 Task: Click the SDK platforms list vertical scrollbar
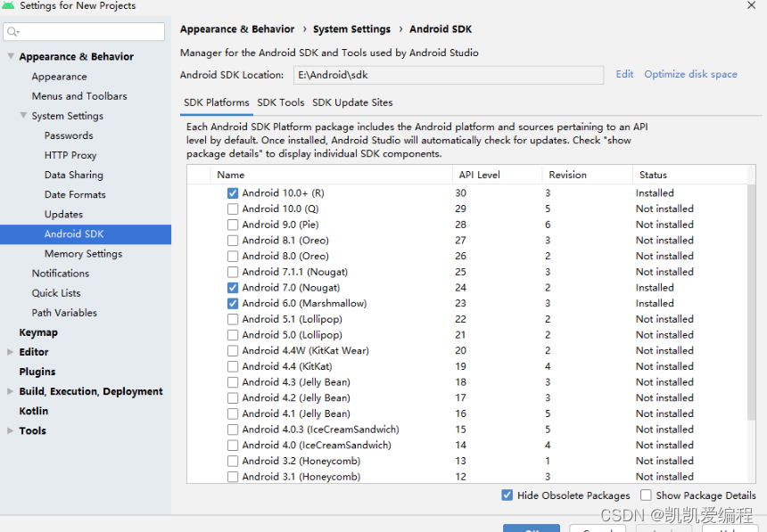tap(751, 302)
